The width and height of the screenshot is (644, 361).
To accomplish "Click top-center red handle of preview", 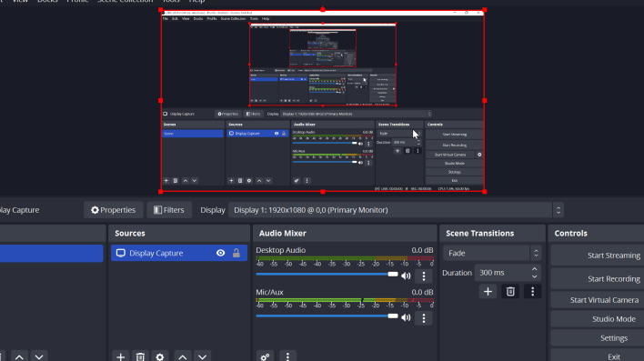I will (x=323, y=9).
